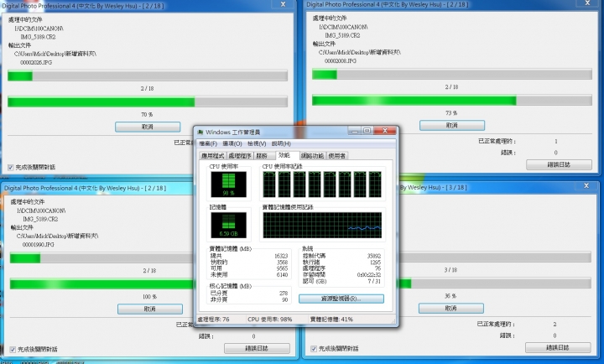Click the 已分頁 value '278'
Image resolution: width=604 pixels, height=364 pixels.
284,293
